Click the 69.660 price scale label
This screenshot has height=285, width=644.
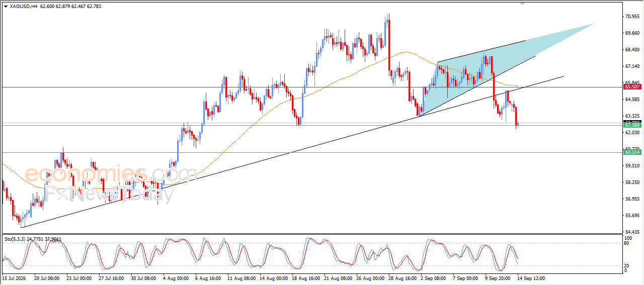point(632,33)
